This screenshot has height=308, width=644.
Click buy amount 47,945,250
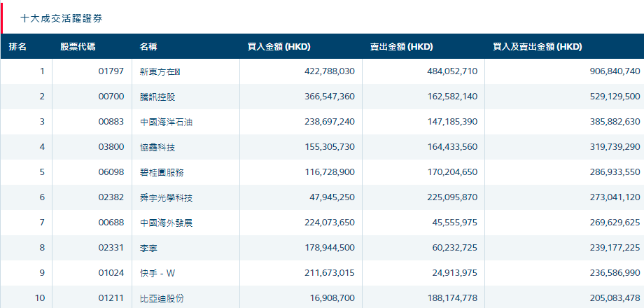(332, 197)
